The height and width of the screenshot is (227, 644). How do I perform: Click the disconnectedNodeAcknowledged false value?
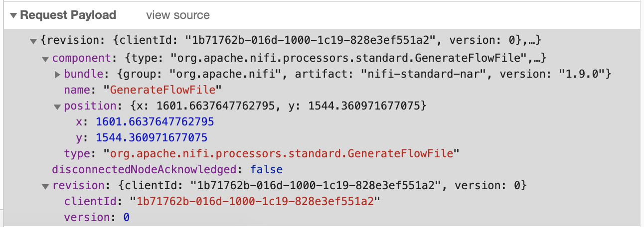[266, 169]
